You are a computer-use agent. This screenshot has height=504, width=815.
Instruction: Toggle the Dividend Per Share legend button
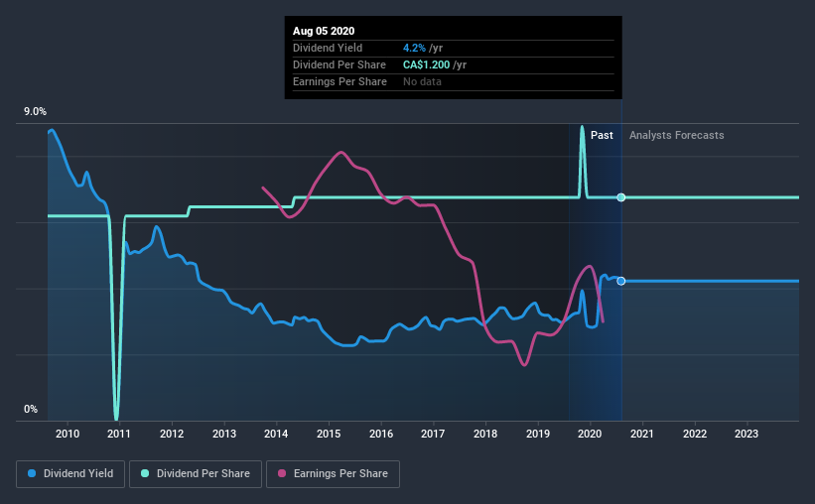coord(196,474)
